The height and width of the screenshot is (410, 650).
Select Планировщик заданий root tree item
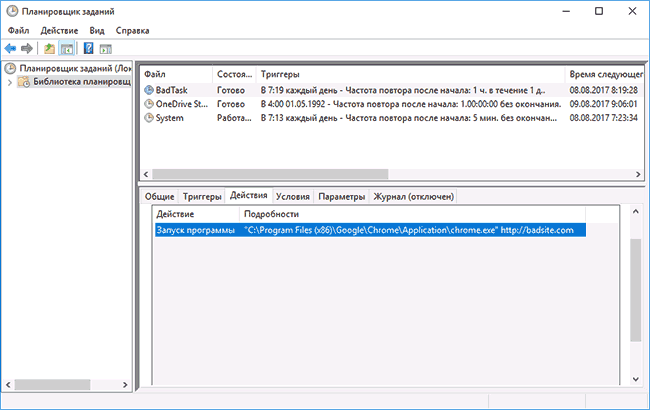(68, 68)
